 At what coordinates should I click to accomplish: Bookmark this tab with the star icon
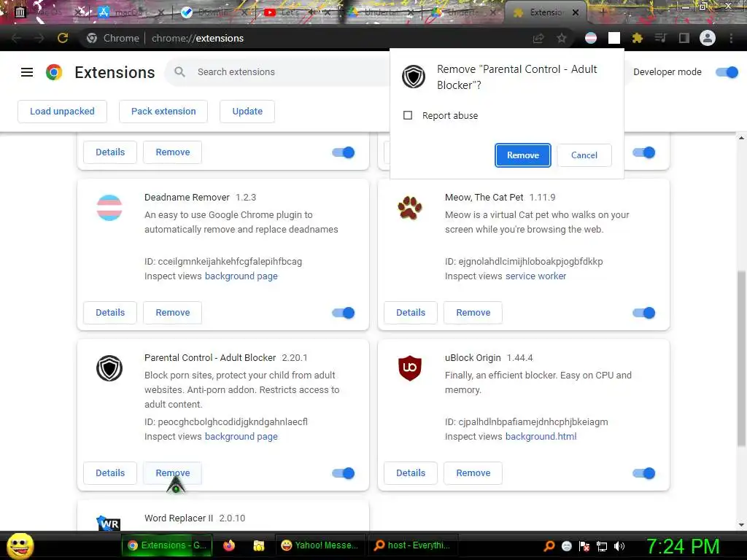(562, 38)
